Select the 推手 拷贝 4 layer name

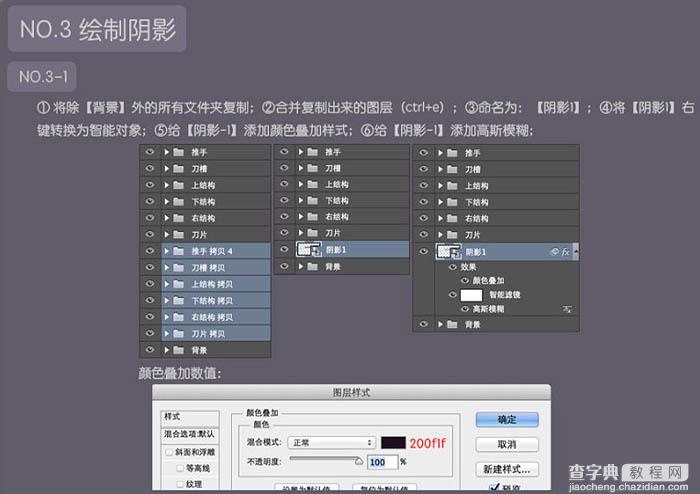212,251
